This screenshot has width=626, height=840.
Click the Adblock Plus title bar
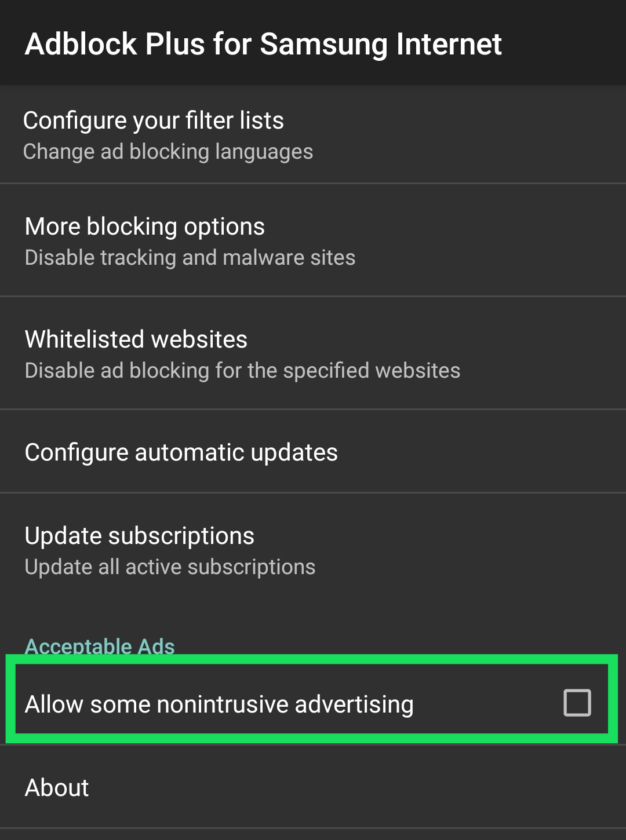click(x=263, y=43)
